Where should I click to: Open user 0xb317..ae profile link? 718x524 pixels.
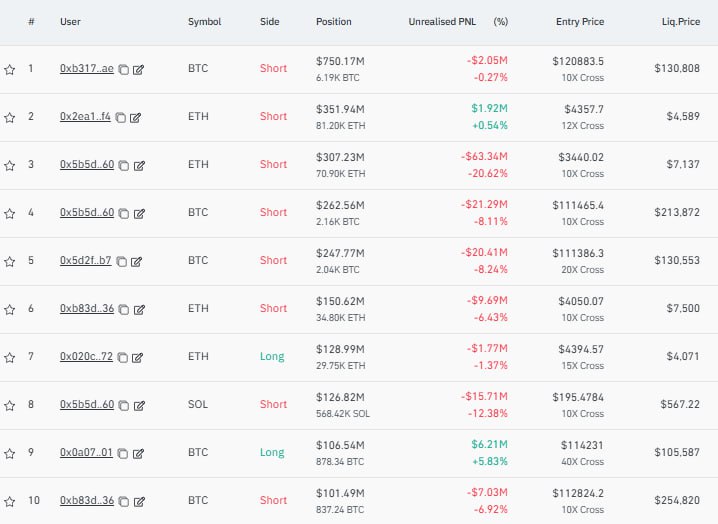click(87, 69)
